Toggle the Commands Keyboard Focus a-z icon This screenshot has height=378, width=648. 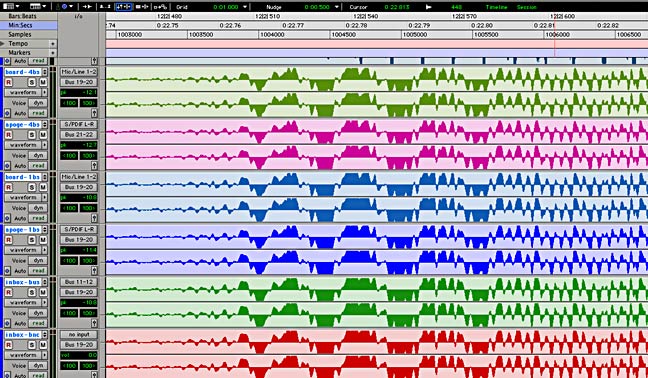click(105, 7)
